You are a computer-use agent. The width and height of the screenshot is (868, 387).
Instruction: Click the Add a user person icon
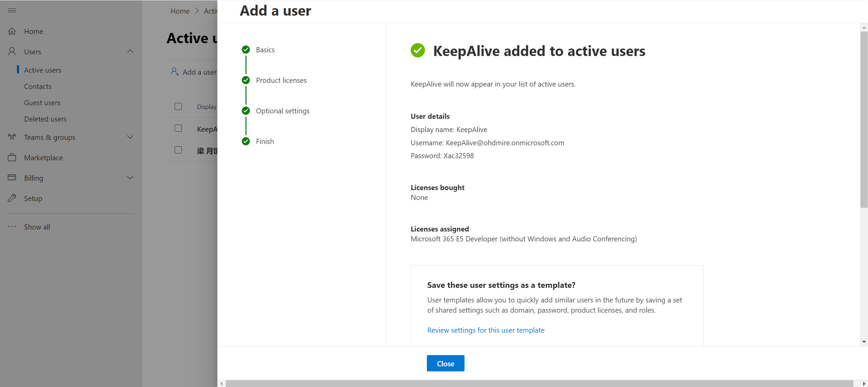[175, 72]
